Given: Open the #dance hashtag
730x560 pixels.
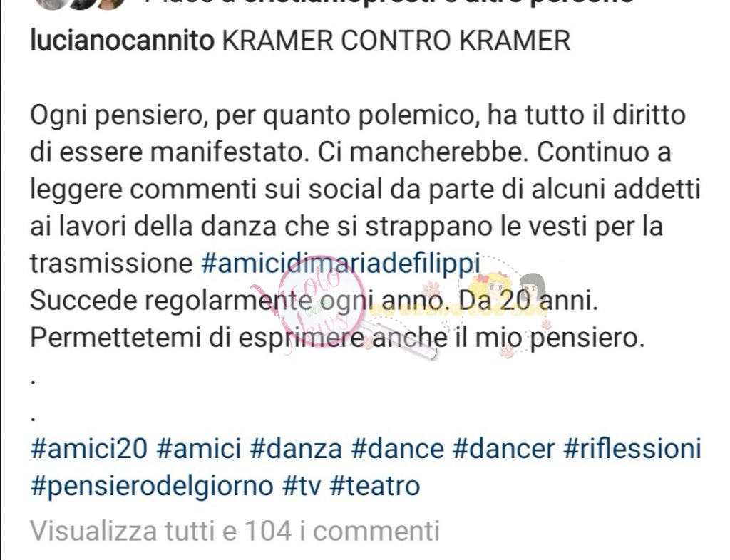Looking at the screenshot, I should pyautogui.click(x=397, y=450).
